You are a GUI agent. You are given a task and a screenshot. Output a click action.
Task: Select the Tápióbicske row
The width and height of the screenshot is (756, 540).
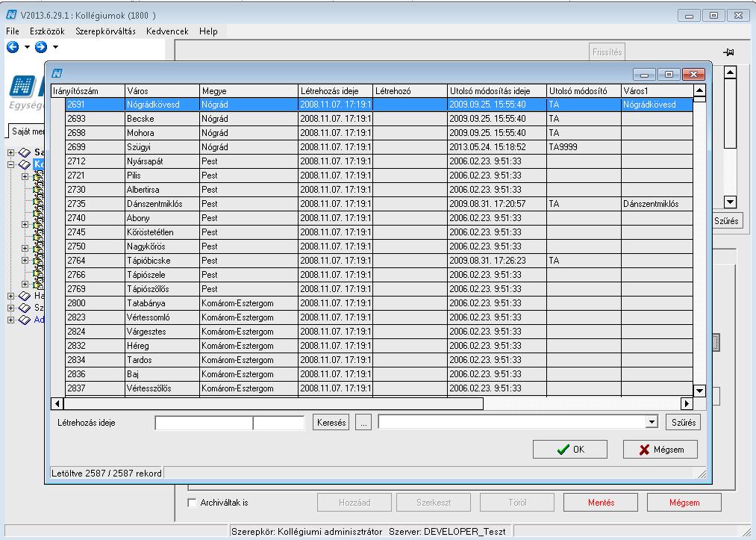coord(379,261)
